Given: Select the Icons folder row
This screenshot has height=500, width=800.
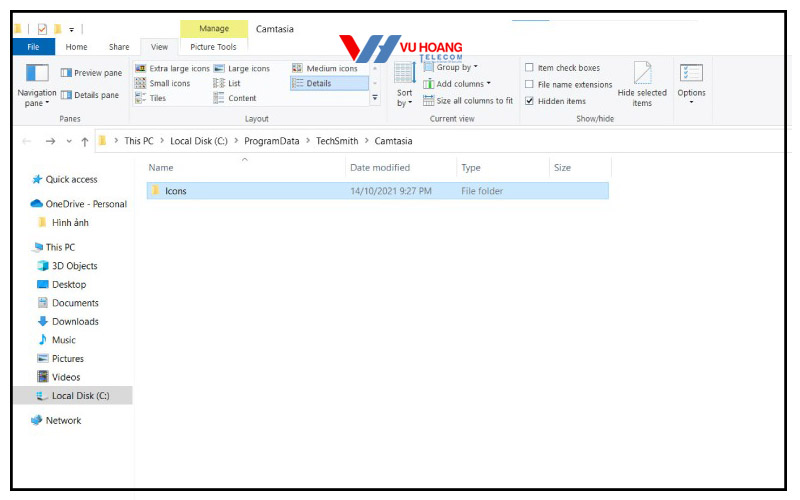Looking at the screenshot, I should click(x=378, y=191).
